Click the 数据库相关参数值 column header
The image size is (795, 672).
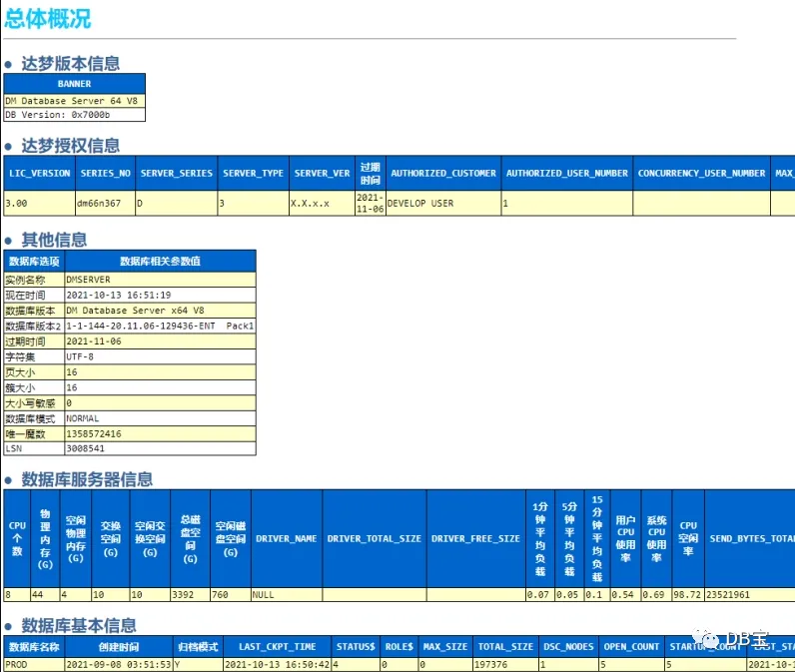coord(160,261)
